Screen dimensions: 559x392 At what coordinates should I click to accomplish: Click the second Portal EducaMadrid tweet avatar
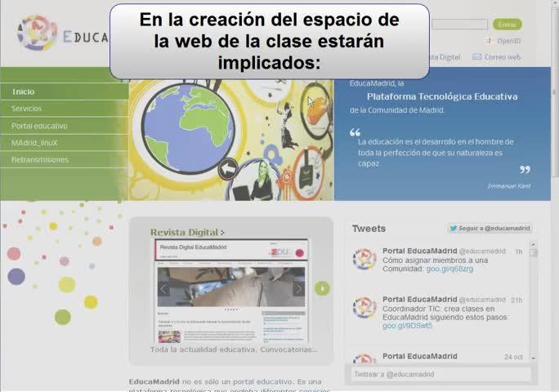point(364,307)
